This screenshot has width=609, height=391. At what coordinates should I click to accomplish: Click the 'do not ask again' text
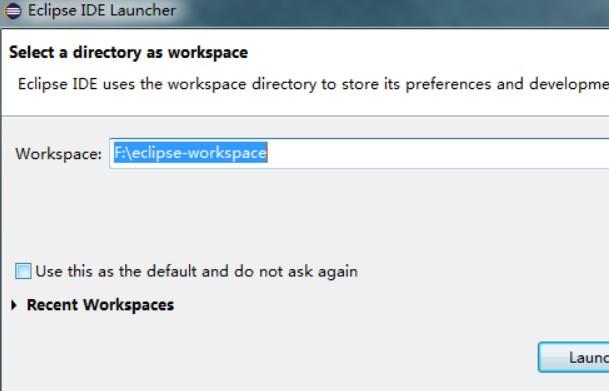tap(296, 271)
